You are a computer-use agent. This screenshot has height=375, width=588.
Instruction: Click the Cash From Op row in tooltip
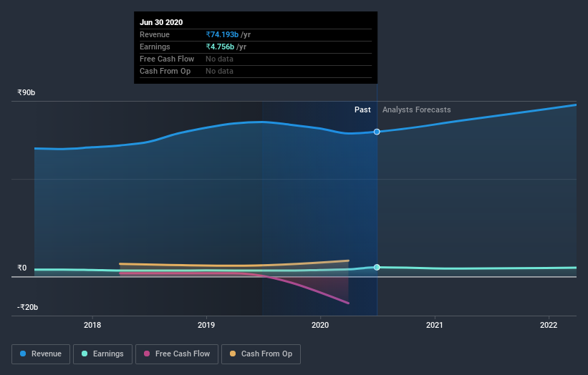point(256,71)
